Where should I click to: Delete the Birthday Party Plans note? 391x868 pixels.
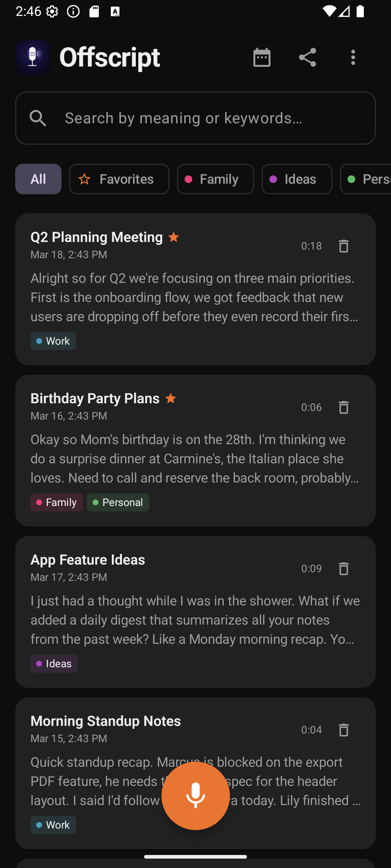click(x=343, y=407)
